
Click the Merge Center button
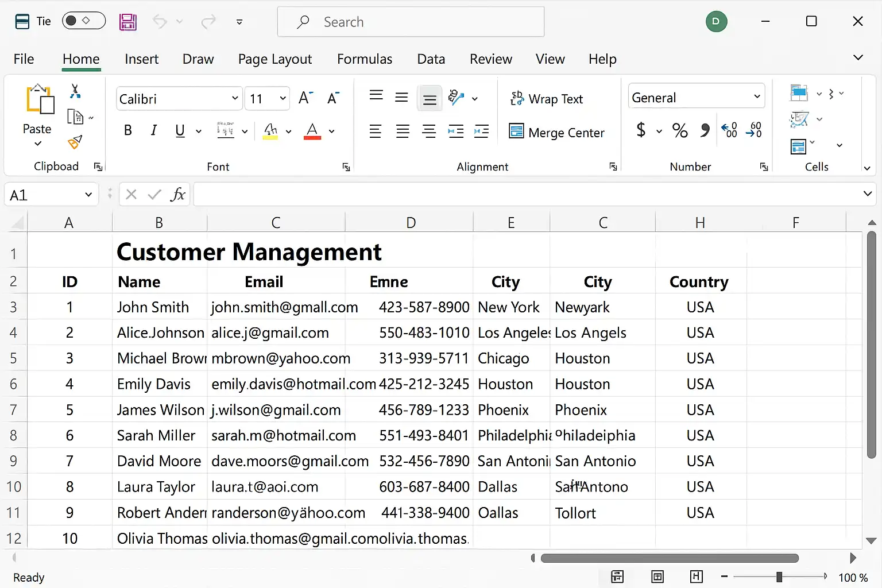click(556, 133)
